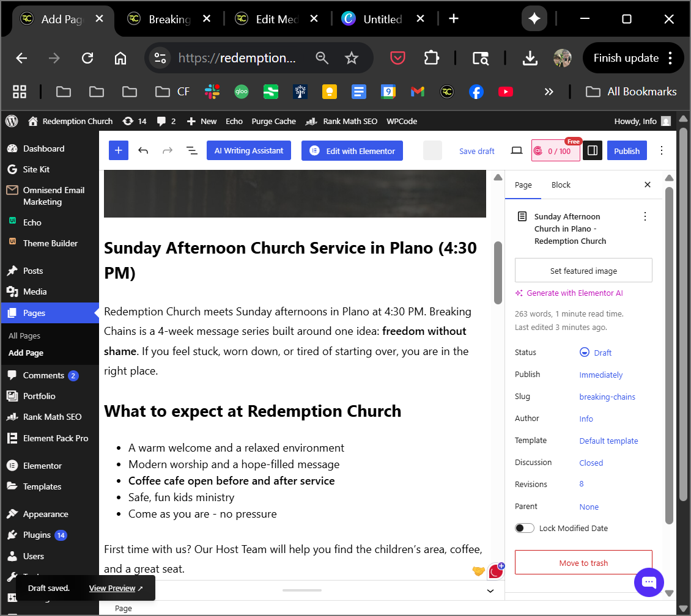
Task: Open the editor options three-dot menu
Action: click(x=661, y=151)
